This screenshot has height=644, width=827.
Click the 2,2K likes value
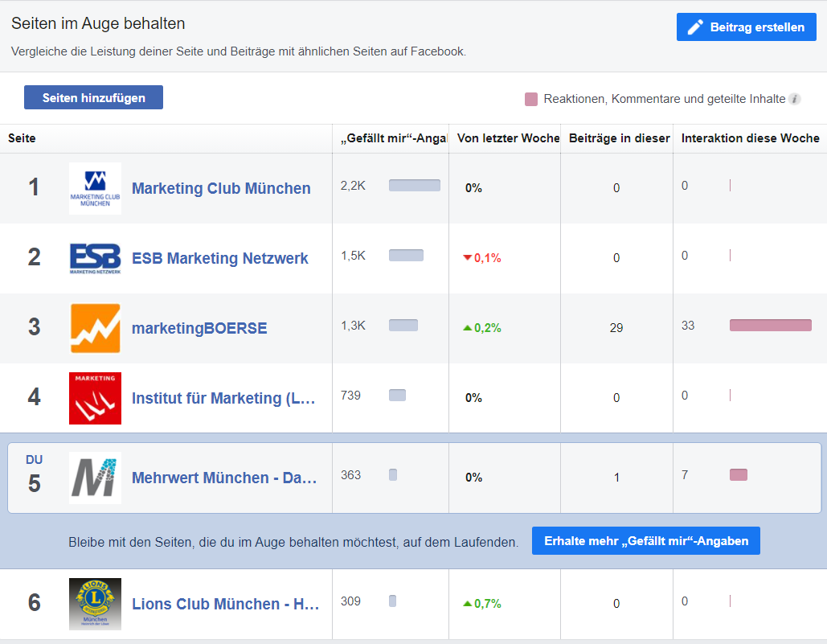pos(353,186)
